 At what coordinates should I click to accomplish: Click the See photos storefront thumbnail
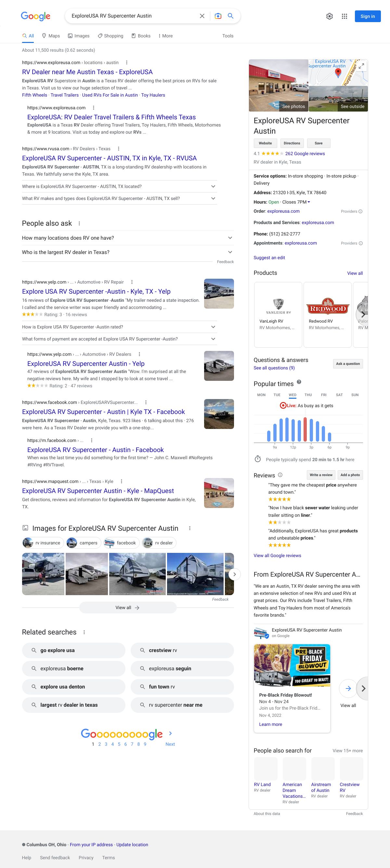pos(278,85)
